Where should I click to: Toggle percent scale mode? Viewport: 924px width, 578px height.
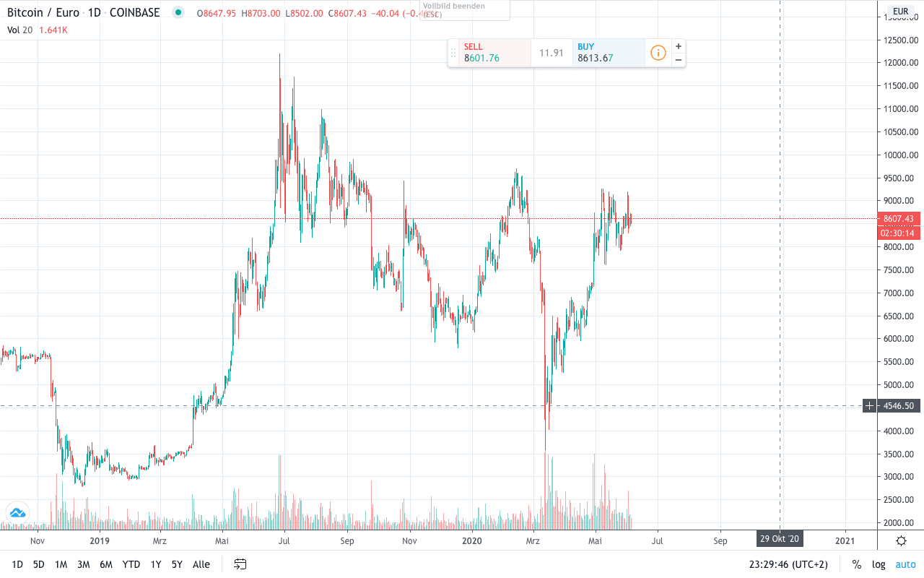[x=857, y=564]
